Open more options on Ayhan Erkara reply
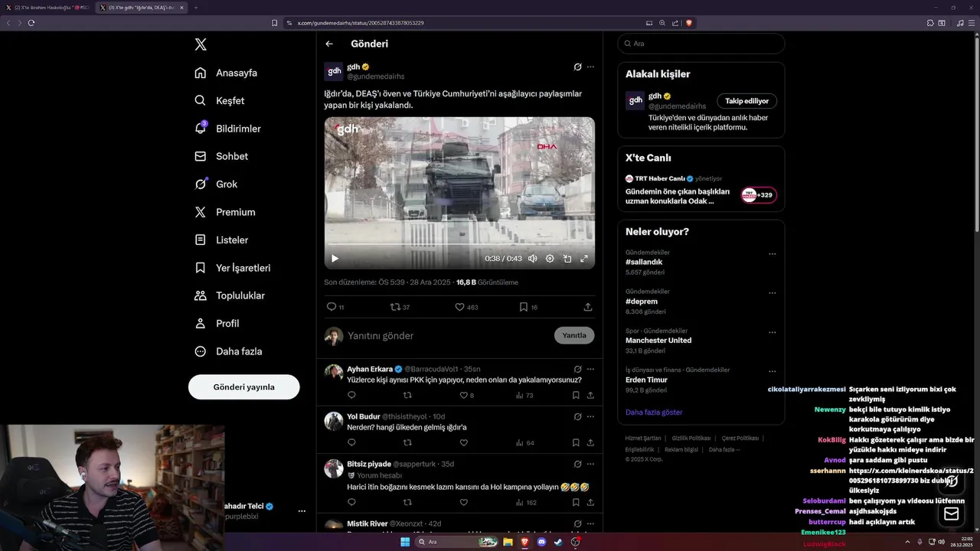Screen dimensions: 980x551 [590, 369]
